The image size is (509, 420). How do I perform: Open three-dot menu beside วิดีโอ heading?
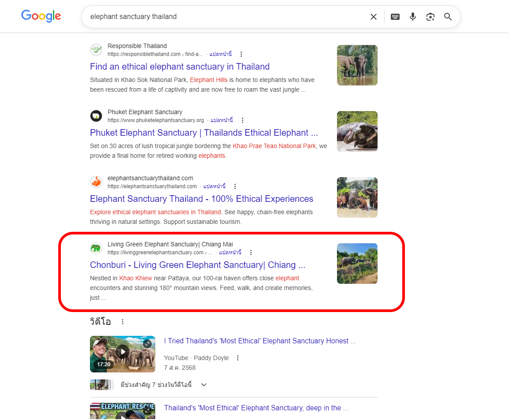click(123, 322)
